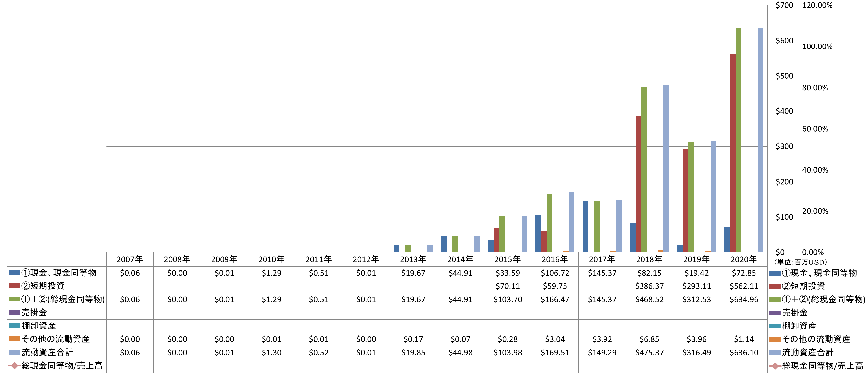Click the 2009年 column header
This screenshot has width=868, height=373.
[x=224, y=259]
